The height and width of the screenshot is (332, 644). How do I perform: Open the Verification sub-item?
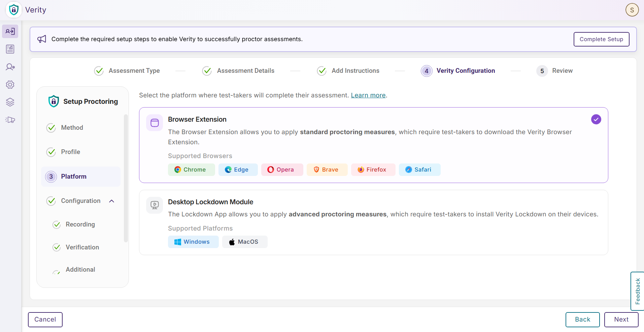82,247
